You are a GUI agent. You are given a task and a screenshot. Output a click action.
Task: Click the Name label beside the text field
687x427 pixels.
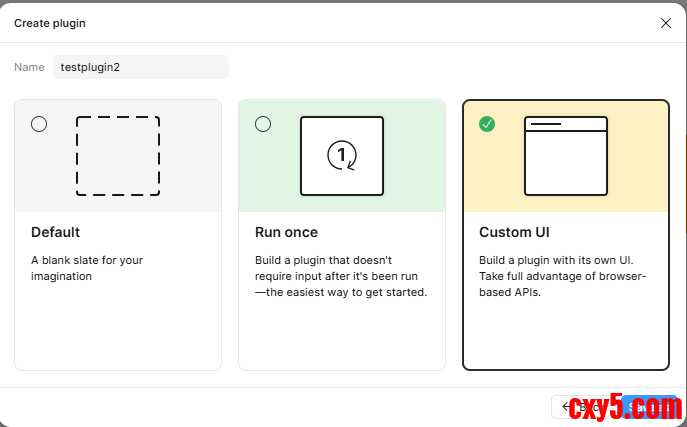(29, 67)
